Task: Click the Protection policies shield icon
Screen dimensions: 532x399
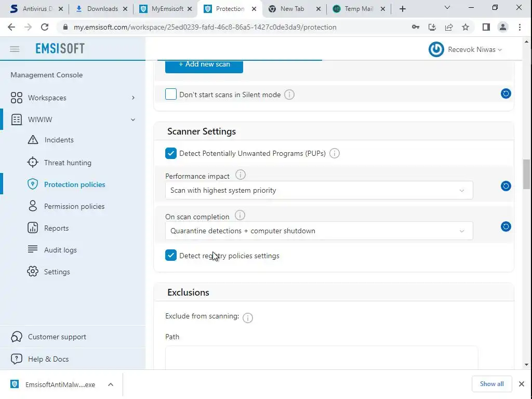Action: pyautogui.click(x=33, y=184)
